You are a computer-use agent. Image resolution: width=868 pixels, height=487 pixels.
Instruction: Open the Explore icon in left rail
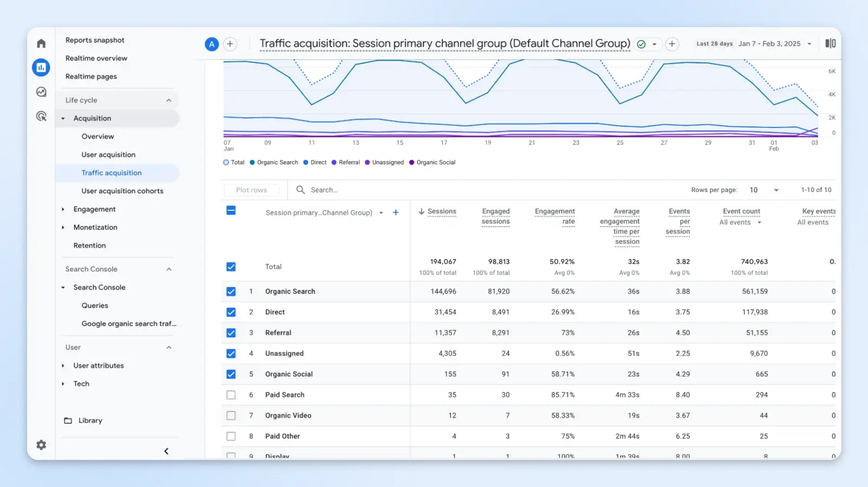point(41,92)
